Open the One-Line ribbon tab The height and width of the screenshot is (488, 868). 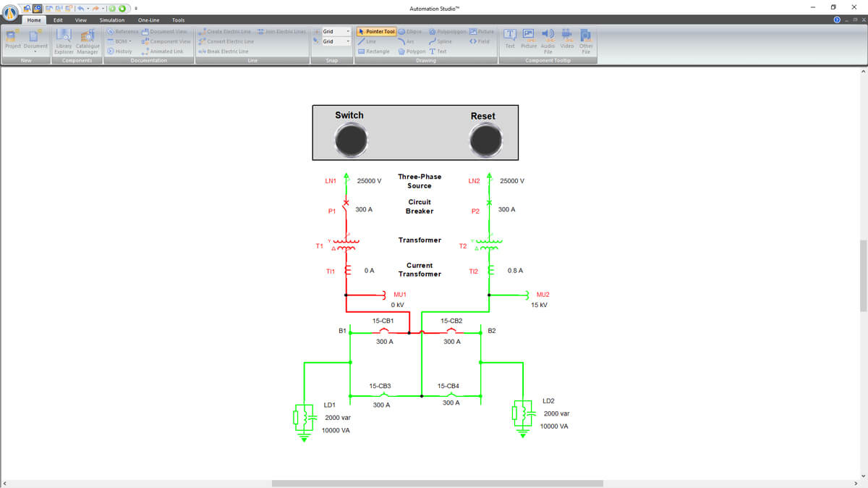click(x=148, y=20)
